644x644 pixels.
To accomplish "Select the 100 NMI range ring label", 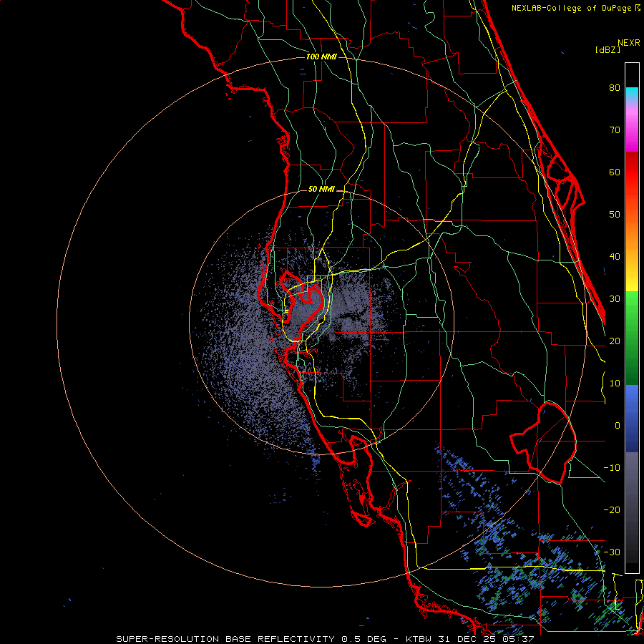I will 321,57.
